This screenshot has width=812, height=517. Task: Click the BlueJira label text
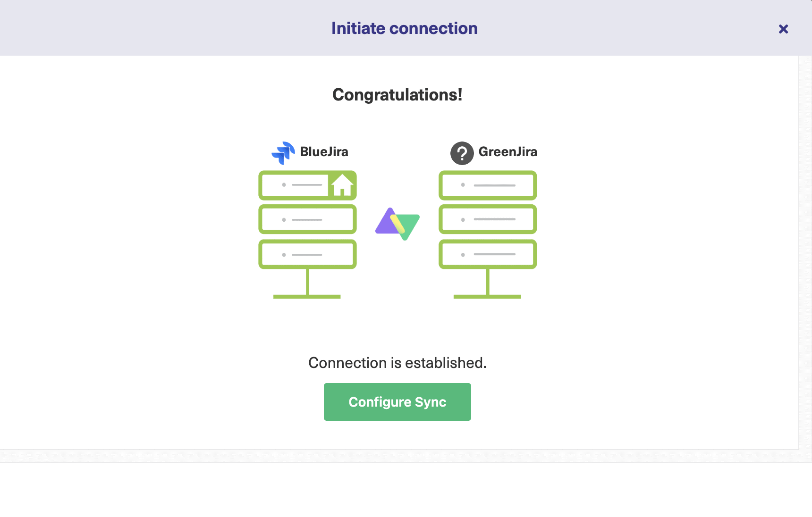tap(324, 152)
